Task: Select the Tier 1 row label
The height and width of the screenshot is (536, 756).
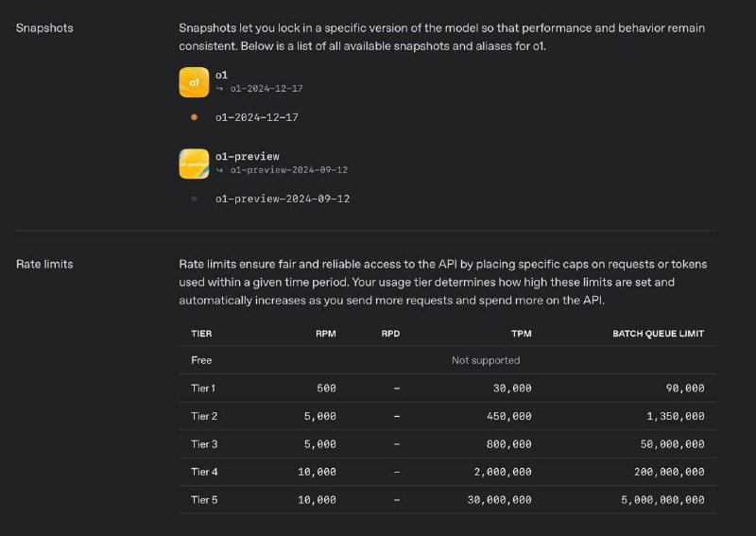Action: (x=203, y=389)
